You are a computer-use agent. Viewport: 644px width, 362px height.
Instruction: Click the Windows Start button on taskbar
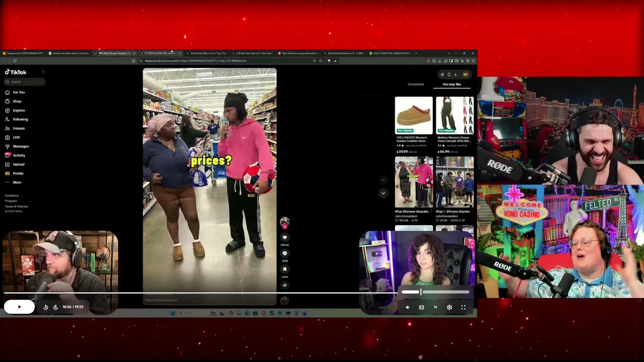(x=173, y=313)
